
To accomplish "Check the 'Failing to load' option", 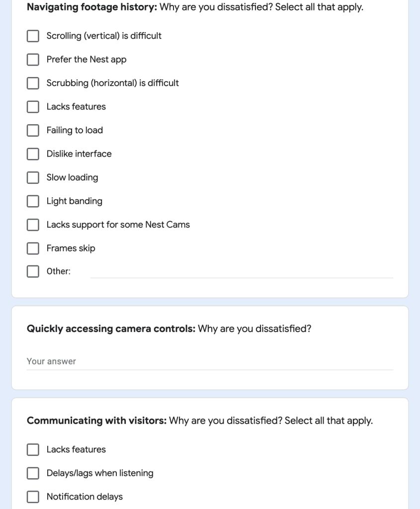I will click(x=33, y=130).
